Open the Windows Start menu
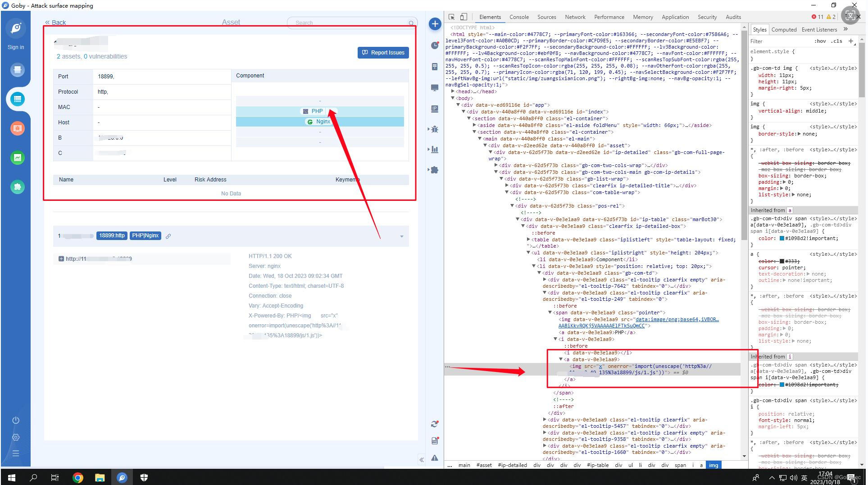The height and width of the screenshot is (485, 868). [11, 477]
